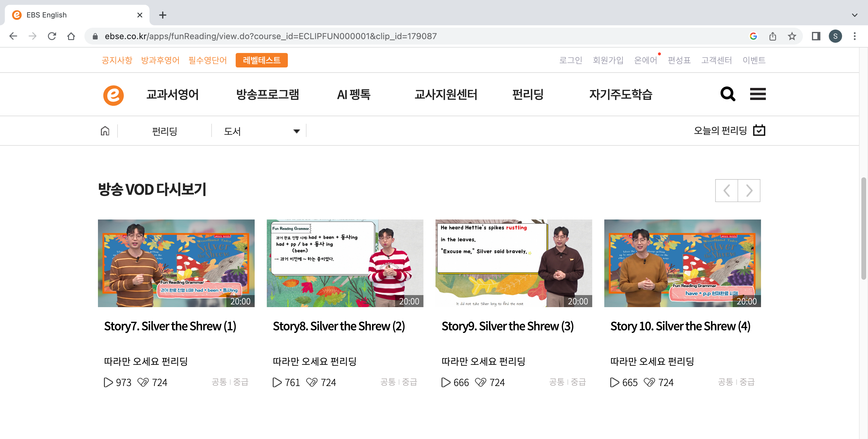868x439 pixels.
Task: Toggle the heart on Story9 video
Action: tap(480, 382)
